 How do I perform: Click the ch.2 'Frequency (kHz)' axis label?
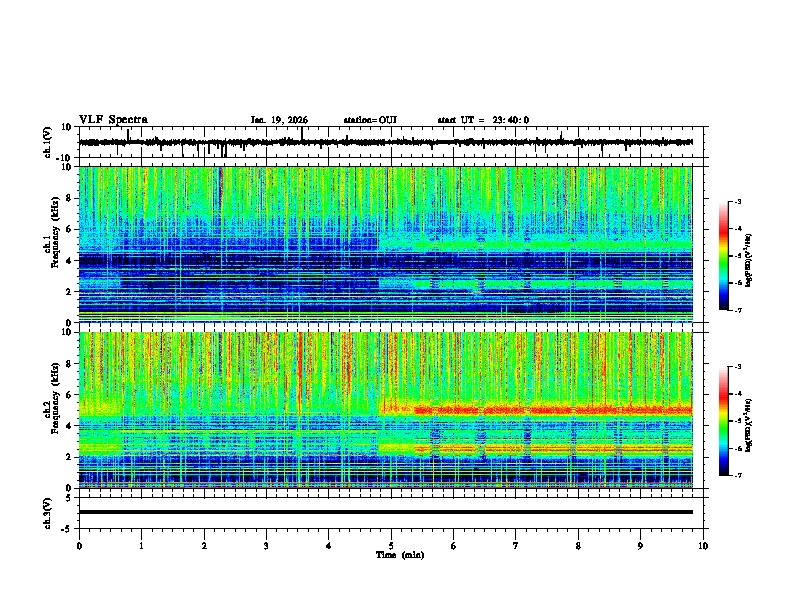tap(55, 398)
